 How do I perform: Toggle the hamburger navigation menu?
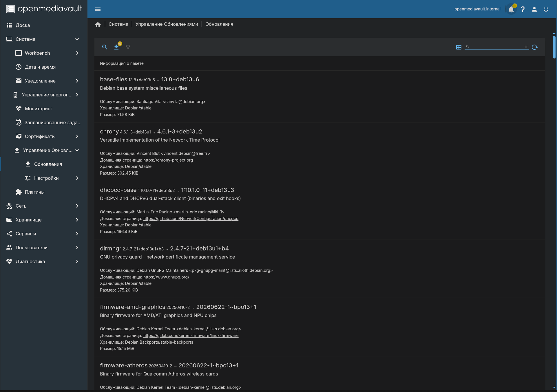tap(98, 9)
